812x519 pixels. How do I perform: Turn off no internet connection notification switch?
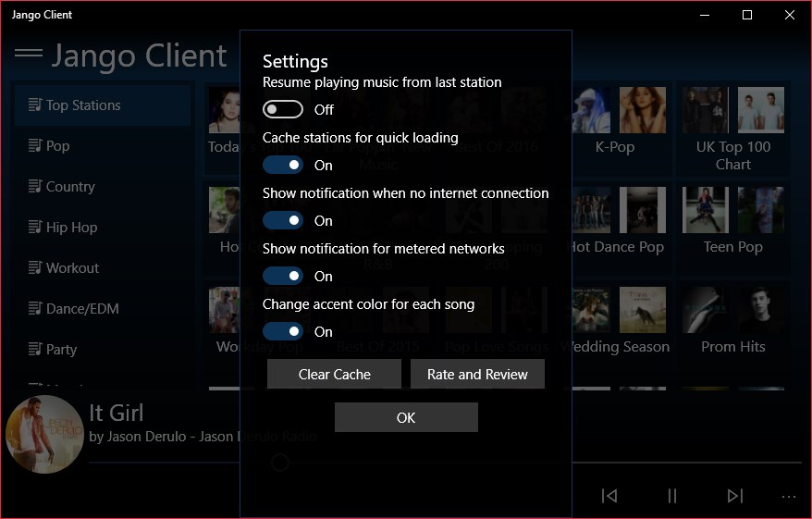click(x=283, y=220)
